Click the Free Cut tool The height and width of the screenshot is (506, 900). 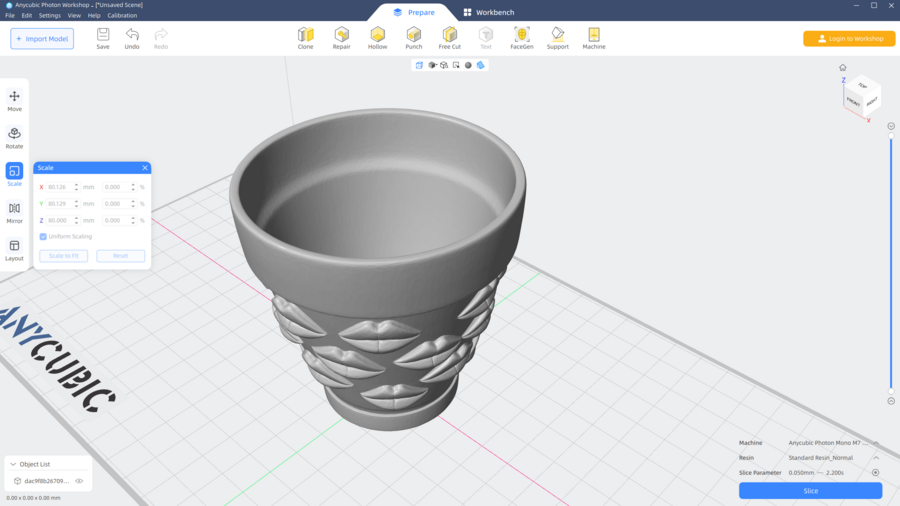pyautogui.click(x=450, y=38)
